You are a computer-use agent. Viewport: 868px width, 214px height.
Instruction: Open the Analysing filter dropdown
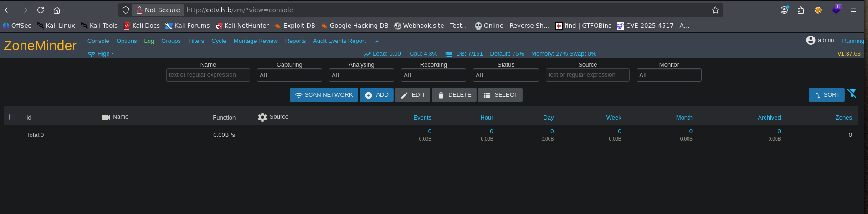pos(361,75)
